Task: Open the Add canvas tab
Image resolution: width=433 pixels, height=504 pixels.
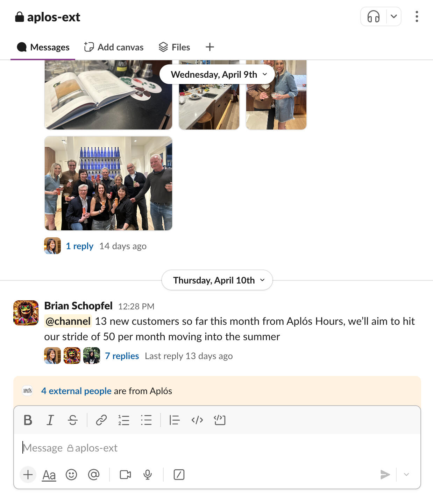Action: click(114, 47)
